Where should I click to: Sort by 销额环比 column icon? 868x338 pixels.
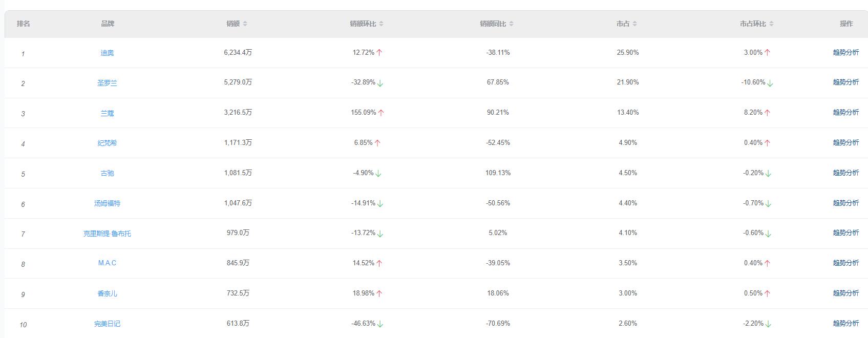tap(381, 24)
